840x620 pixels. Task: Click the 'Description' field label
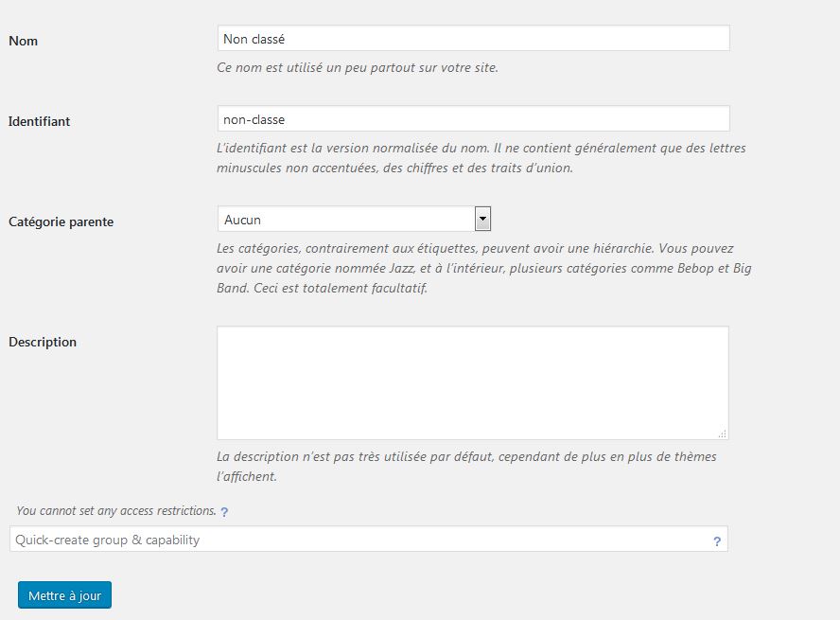(x=43, y=342)
